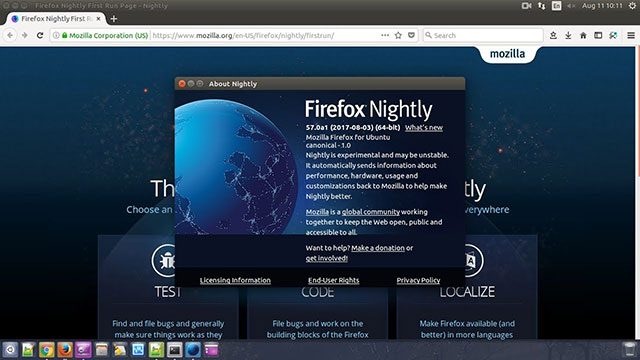Click the forward navigation arrow
The width and height of the screenshot is (640, 360).
(x=24, y=36)
